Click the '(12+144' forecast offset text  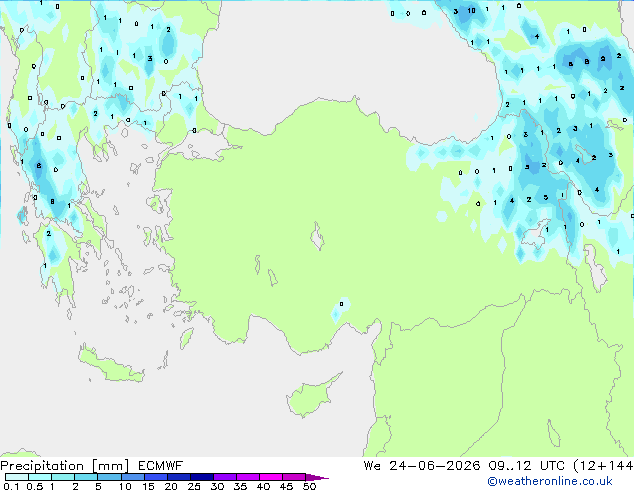[x=603, y=466]
